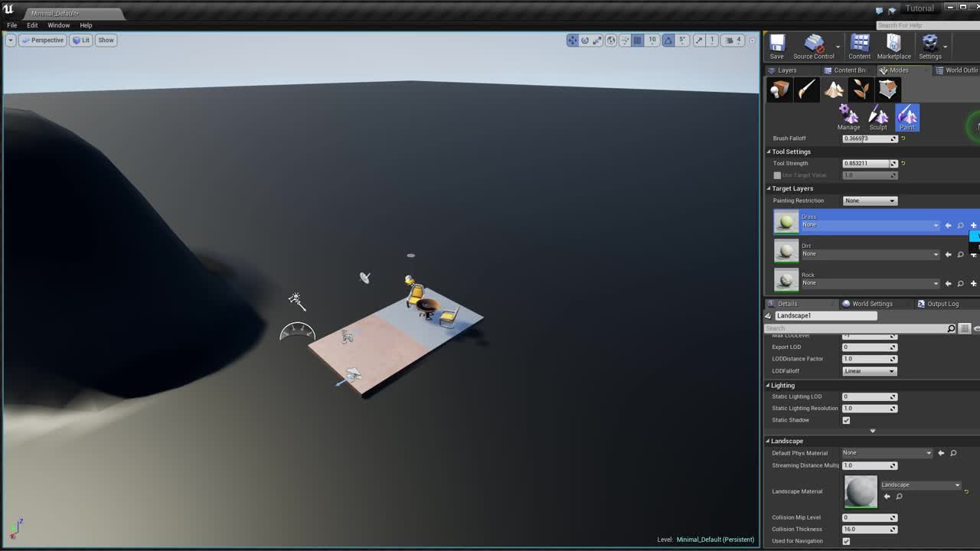The image size is (980, 551).
Task: Select Geometry Editing mode cube icon
Action: (888, 90)
